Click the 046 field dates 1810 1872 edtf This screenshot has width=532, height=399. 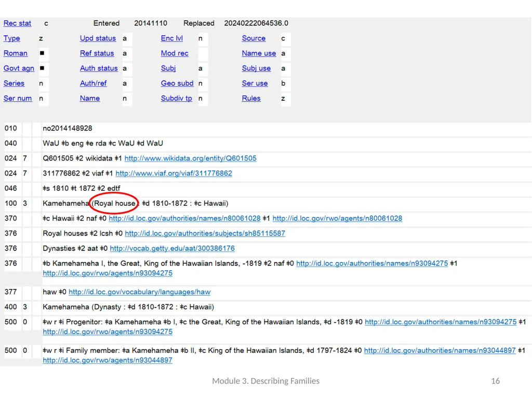coord(82,188)
